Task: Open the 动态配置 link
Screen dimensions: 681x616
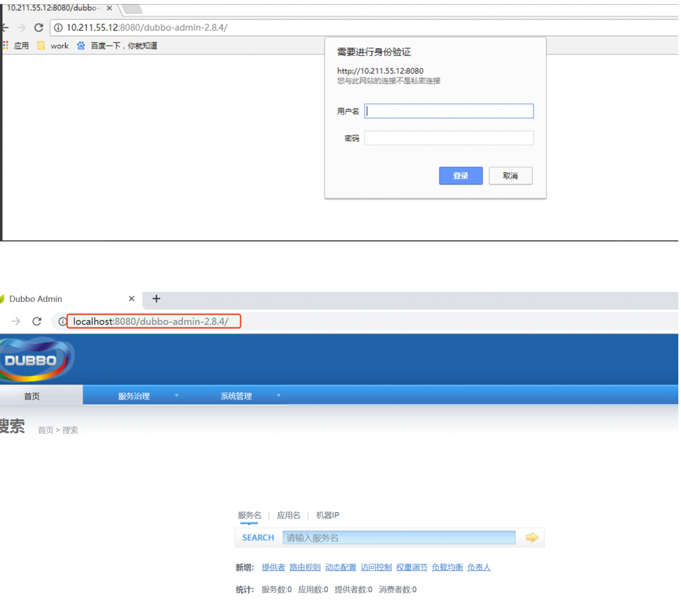Action: [340, 568]
